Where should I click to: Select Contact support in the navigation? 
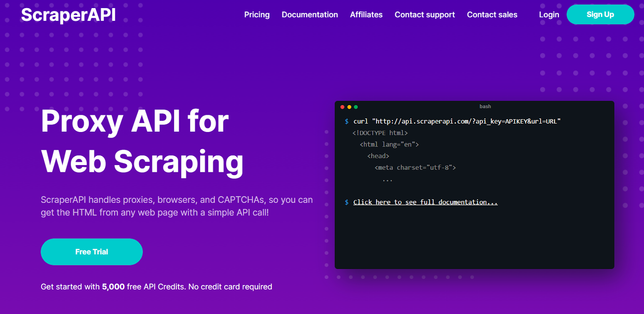[425, 15]
